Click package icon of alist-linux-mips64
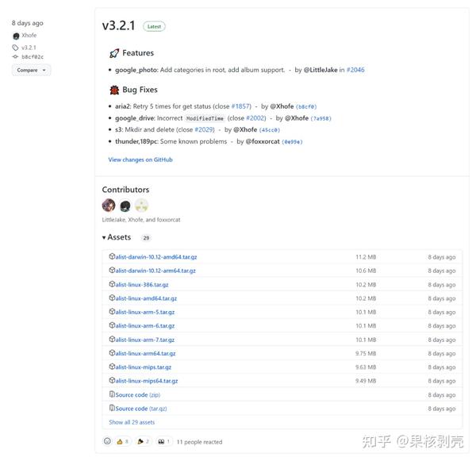 click(112, 380)
